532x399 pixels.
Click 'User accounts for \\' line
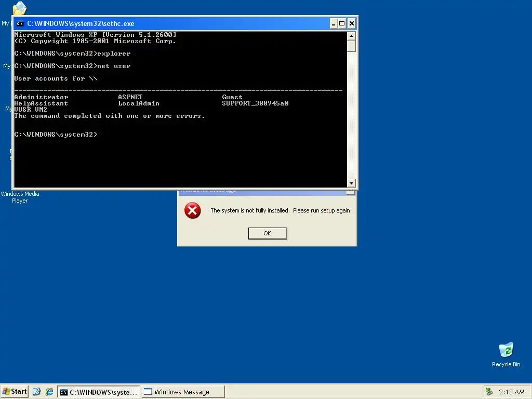click(56, 79)
